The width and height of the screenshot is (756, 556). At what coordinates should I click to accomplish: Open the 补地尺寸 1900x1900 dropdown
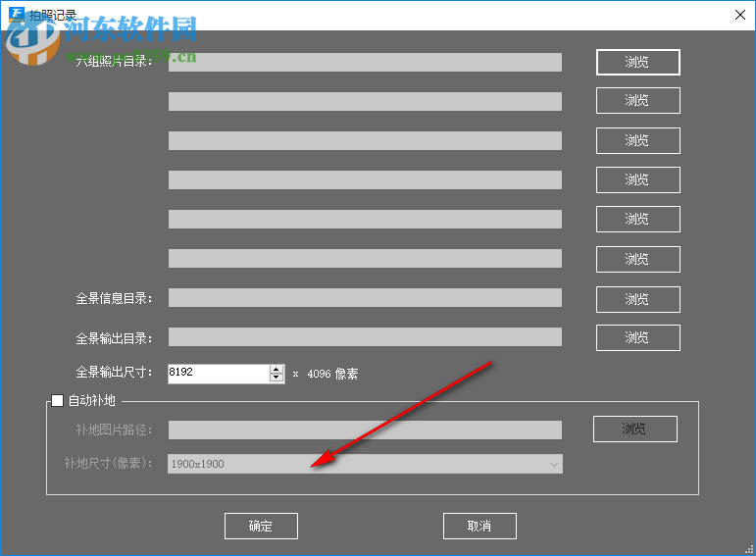(365, 464)
